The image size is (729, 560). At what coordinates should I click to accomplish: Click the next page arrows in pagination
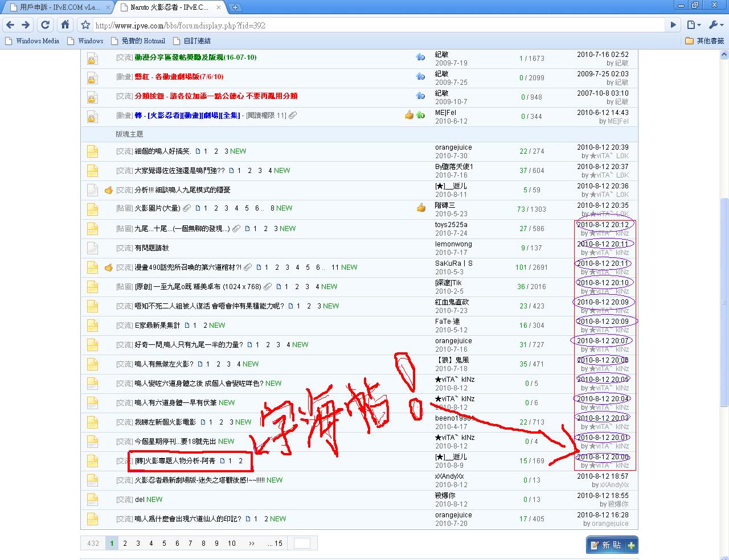click(x=252, y=543)
